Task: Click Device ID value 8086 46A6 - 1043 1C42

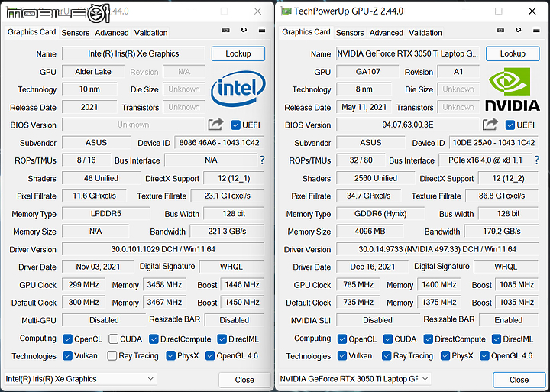Action: (x=219, y=142)
